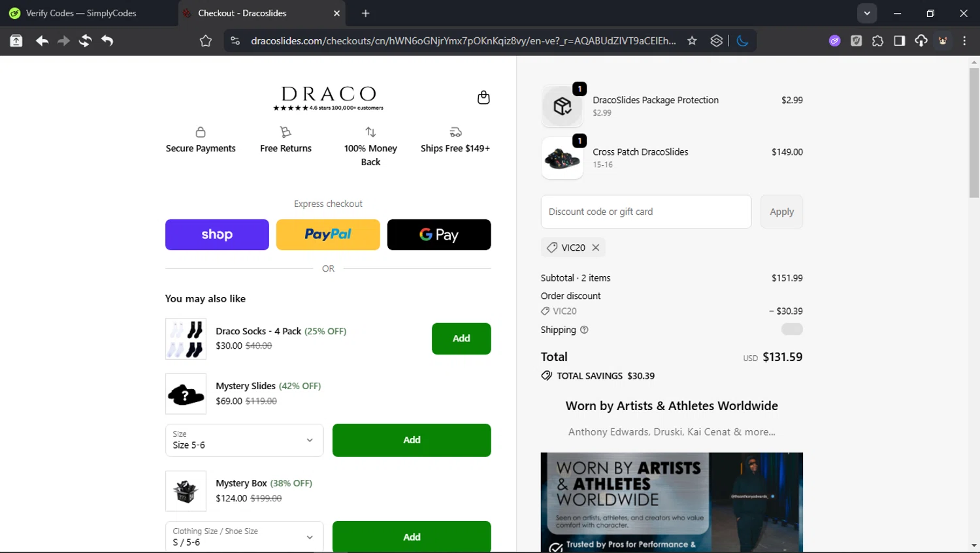Click the DRACO store logo
This screenshot has height=553, width=980.
click(x=328, y=98)
